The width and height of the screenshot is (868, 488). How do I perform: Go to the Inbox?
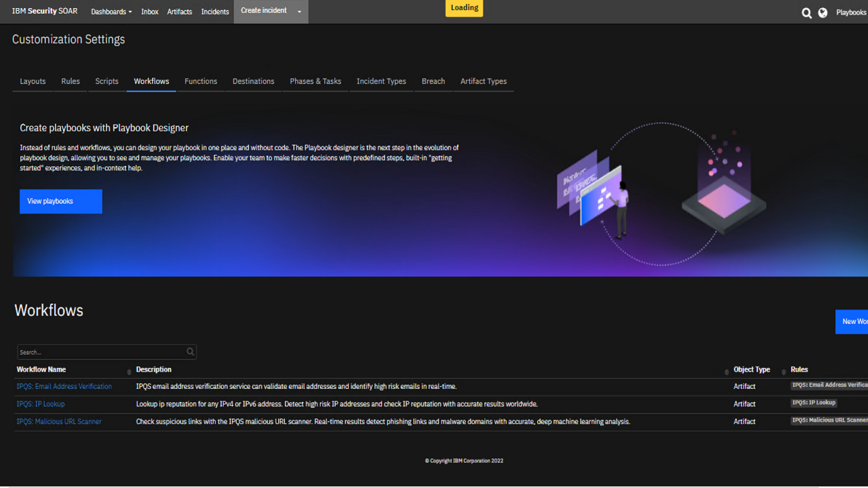[x=149, y=12]
